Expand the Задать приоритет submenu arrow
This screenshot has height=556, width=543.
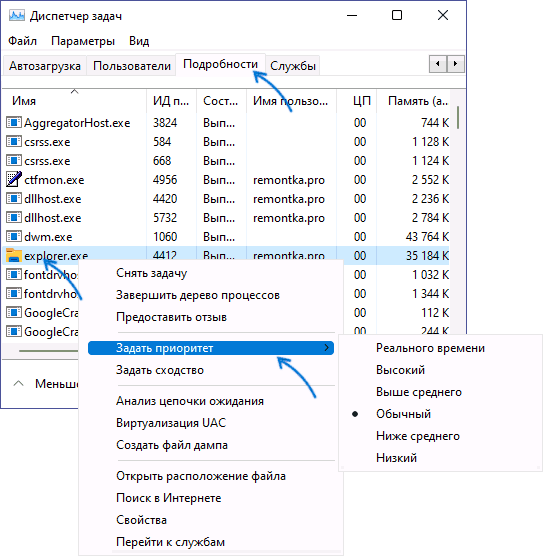[x=327, y=348]
